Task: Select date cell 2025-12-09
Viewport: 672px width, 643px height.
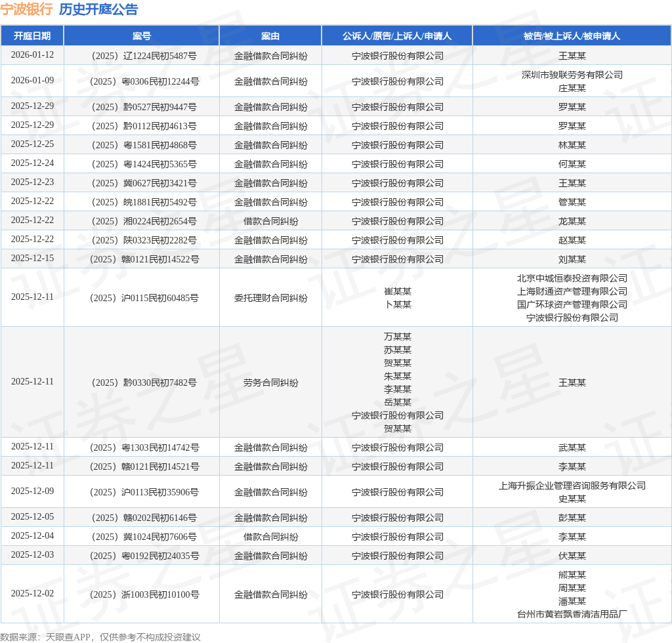Action: coord(32,491)
